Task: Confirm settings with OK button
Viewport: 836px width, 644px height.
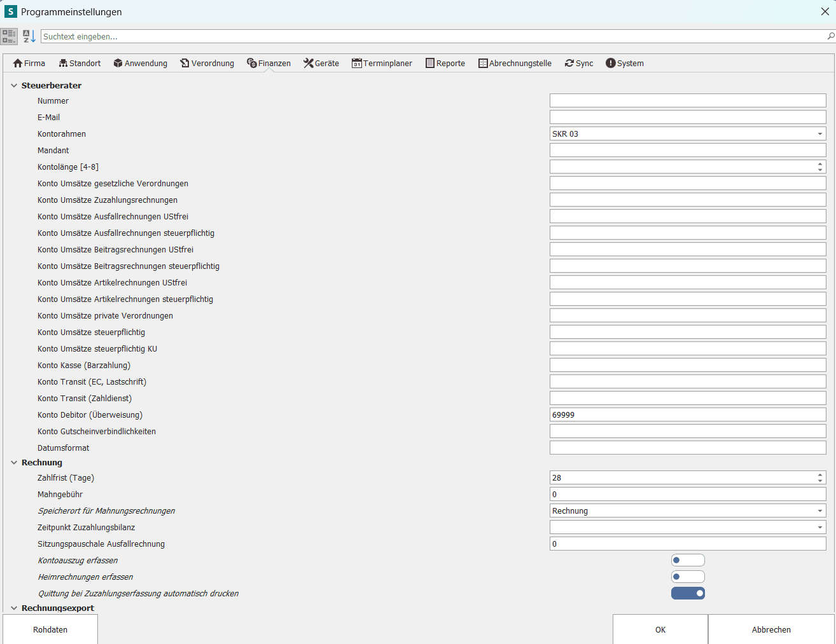Action: tap(660, 629)
